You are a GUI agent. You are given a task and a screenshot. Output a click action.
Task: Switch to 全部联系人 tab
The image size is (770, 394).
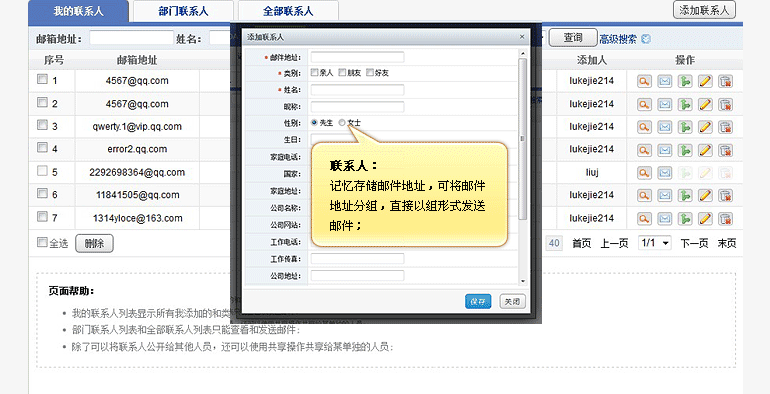[x=288, y=11]
